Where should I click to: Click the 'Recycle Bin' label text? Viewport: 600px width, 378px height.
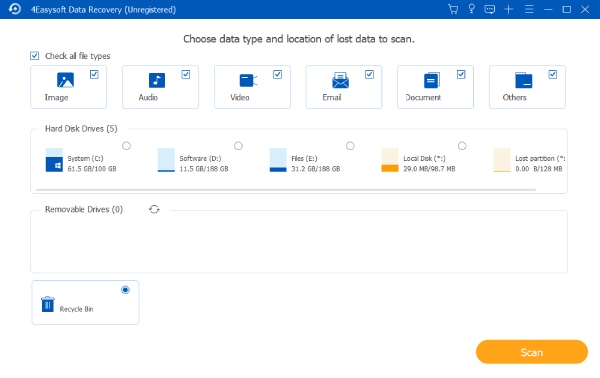tap(77, 309)
